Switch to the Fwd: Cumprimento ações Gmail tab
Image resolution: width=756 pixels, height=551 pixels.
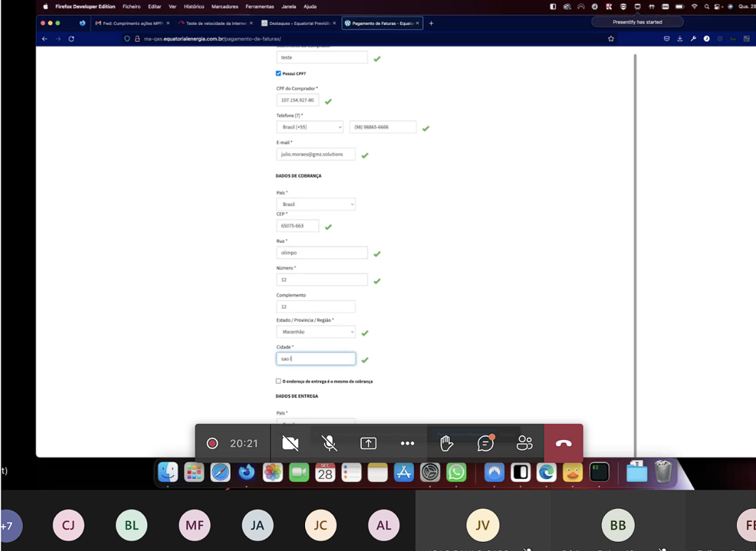click(132, 23)
